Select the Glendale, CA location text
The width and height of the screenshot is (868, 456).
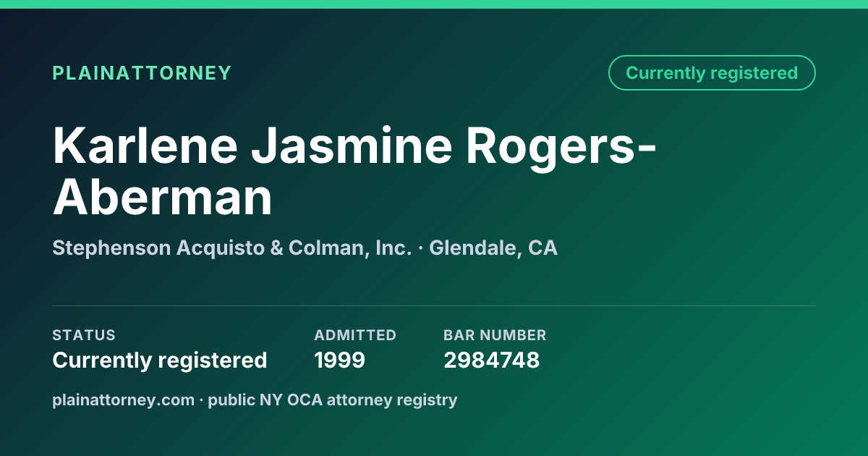pos(493,248)
